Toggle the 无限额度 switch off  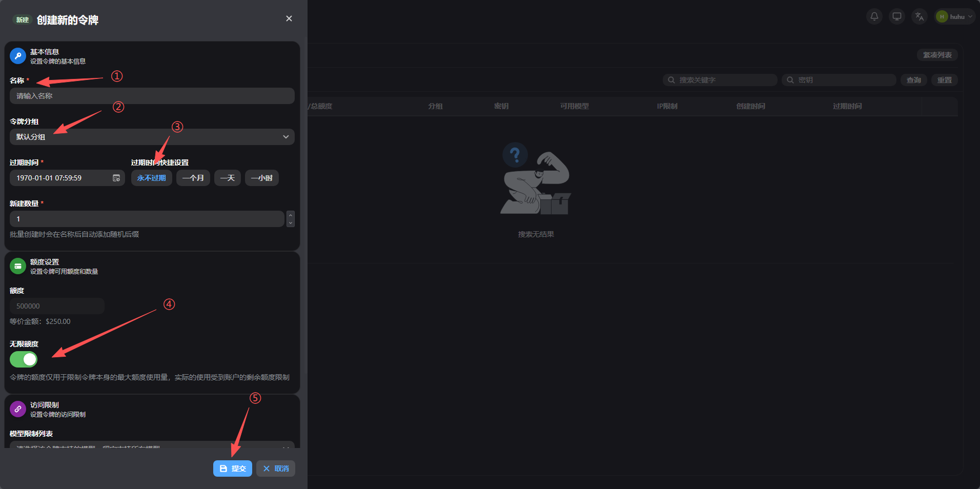pyautogui.click(x=24, y=359)
